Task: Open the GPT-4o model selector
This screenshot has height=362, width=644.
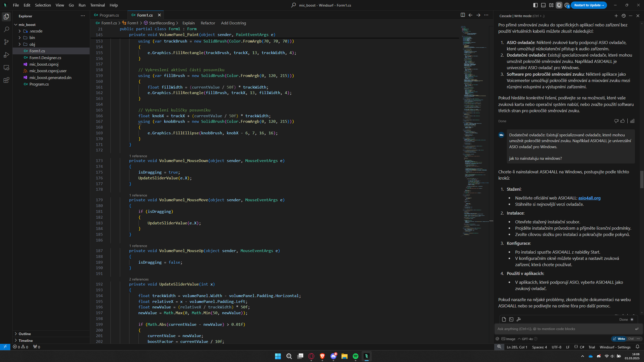Action: [527, 339]
